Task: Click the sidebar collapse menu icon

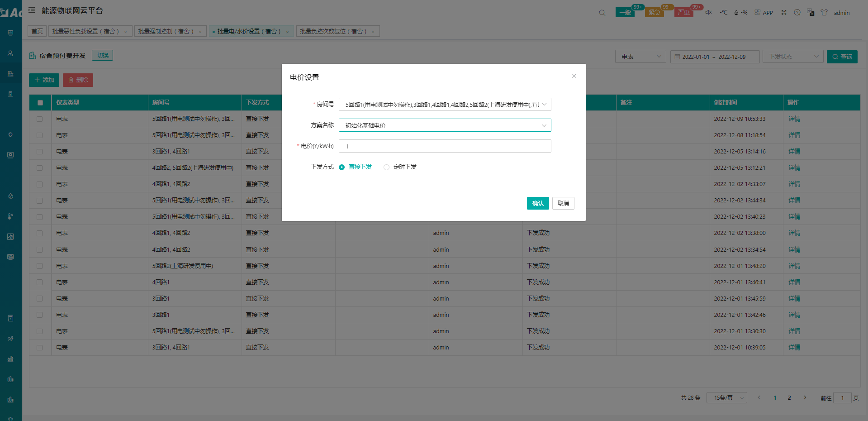Action: [x=32, y=10]
